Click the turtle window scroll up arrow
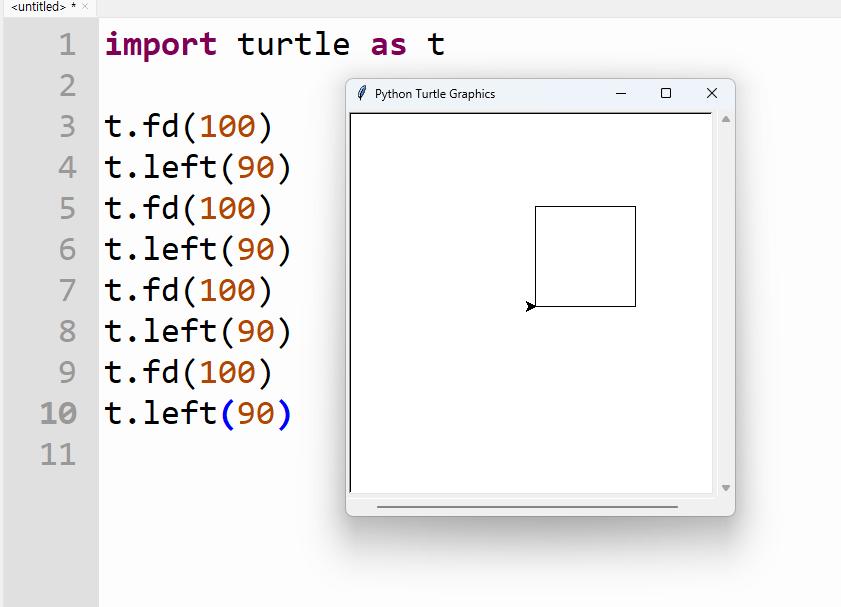 [x=726, y=119]
